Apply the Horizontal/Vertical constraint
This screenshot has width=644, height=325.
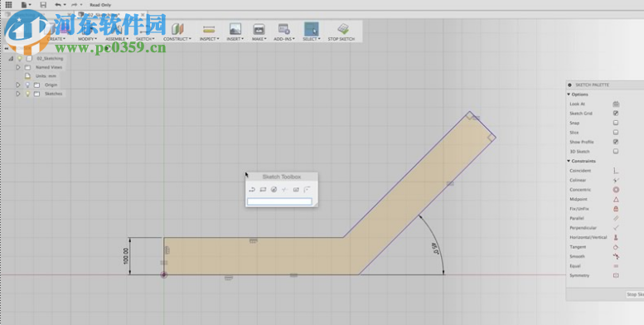click(x=616, y=237)
